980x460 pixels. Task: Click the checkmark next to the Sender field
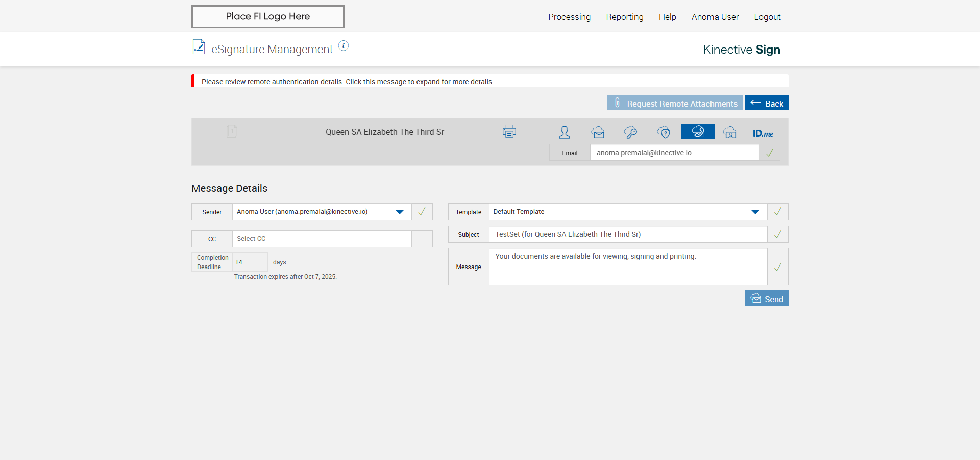422,212
